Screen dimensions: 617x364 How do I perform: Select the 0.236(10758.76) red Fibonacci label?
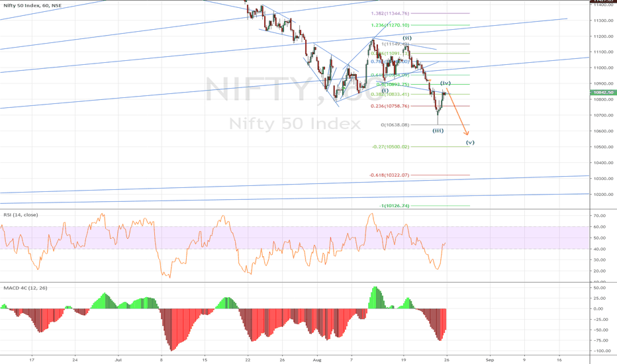390,107
